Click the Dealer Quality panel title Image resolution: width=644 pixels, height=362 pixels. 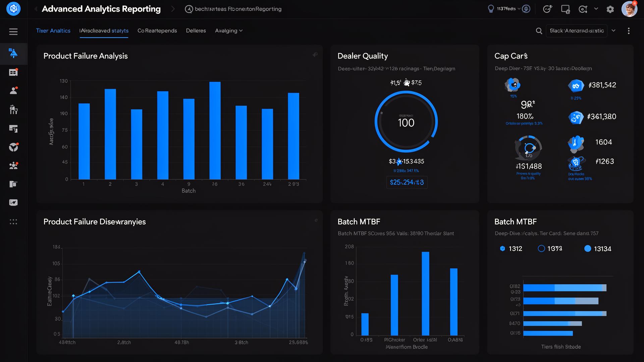[363, 56]
